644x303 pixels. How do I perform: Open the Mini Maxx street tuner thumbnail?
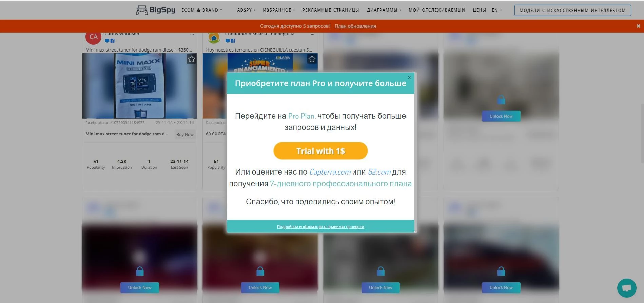[x=139, y=86]
